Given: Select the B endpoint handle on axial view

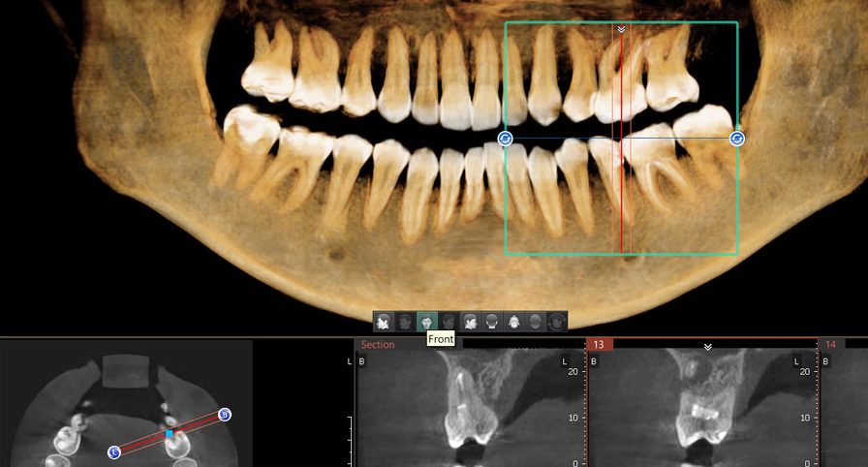Looking at the screenshot, I should pos(224,415).
